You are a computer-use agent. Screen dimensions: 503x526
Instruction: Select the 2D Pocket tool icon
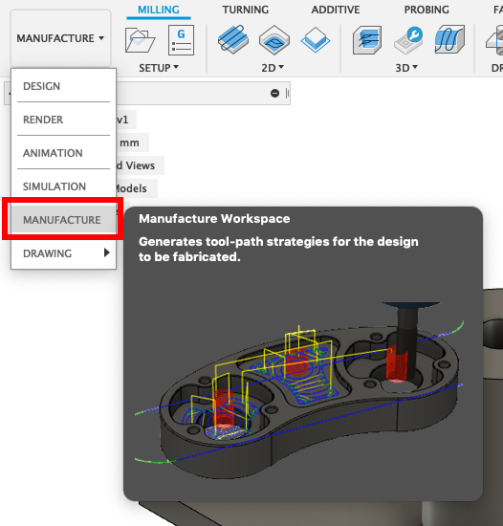(x=274, y=40)
